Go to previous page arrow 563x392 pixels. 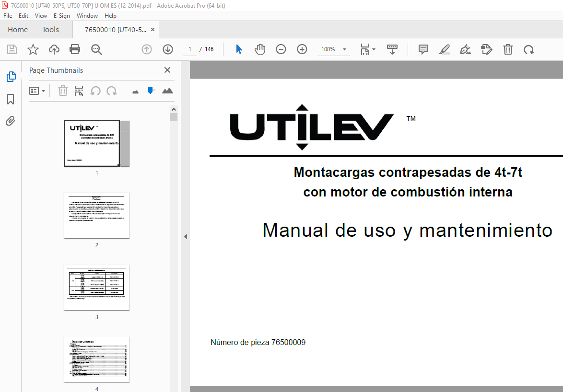pyautogui.click(x=146, y=49)
